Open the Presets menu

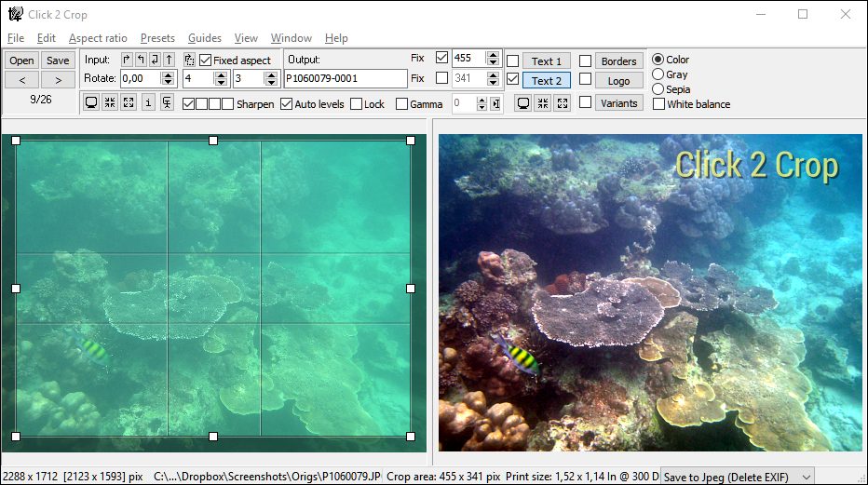[157, 38]
